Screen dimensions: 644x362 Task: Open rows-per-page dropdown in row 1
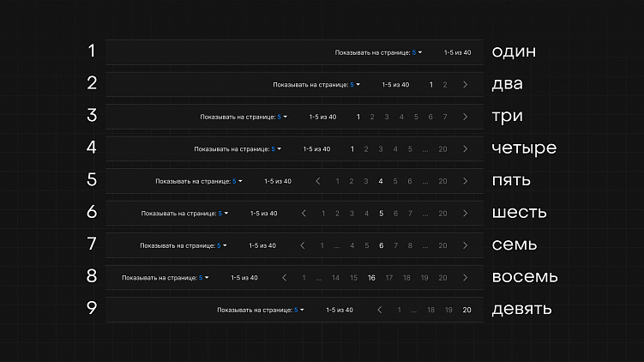tap(417, 52)
